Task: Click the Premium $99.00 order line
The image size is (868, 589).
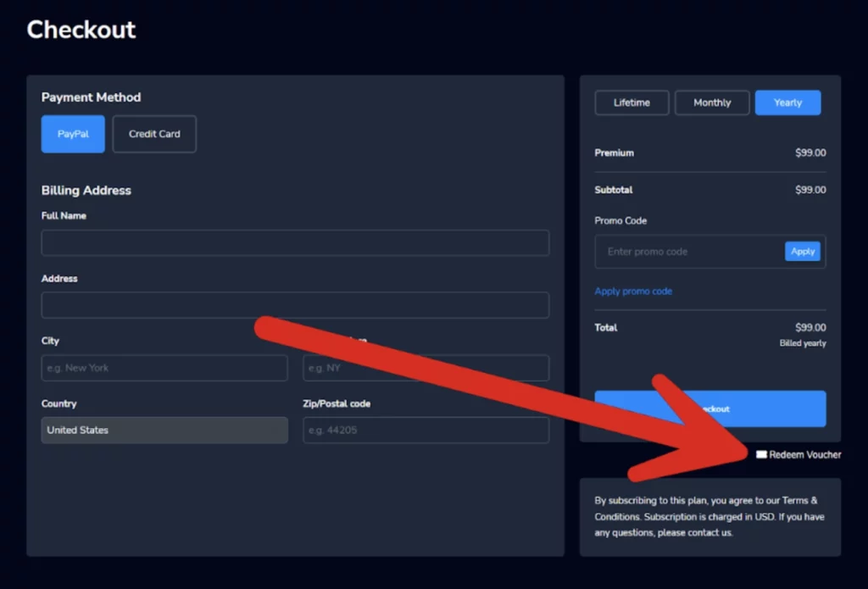Action: coord(710,153)
